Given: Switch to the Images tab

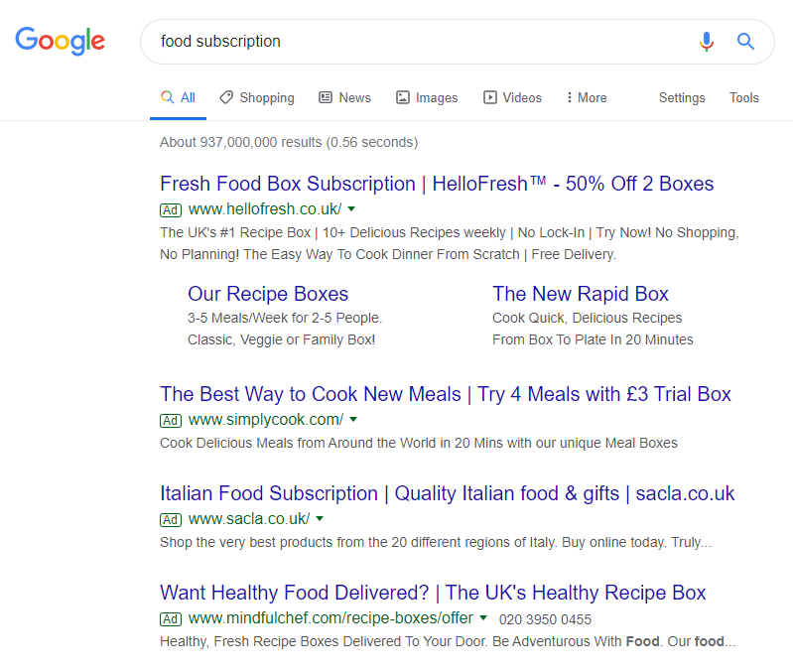Looking at the screenshot, I should click(x=427, y=97).
